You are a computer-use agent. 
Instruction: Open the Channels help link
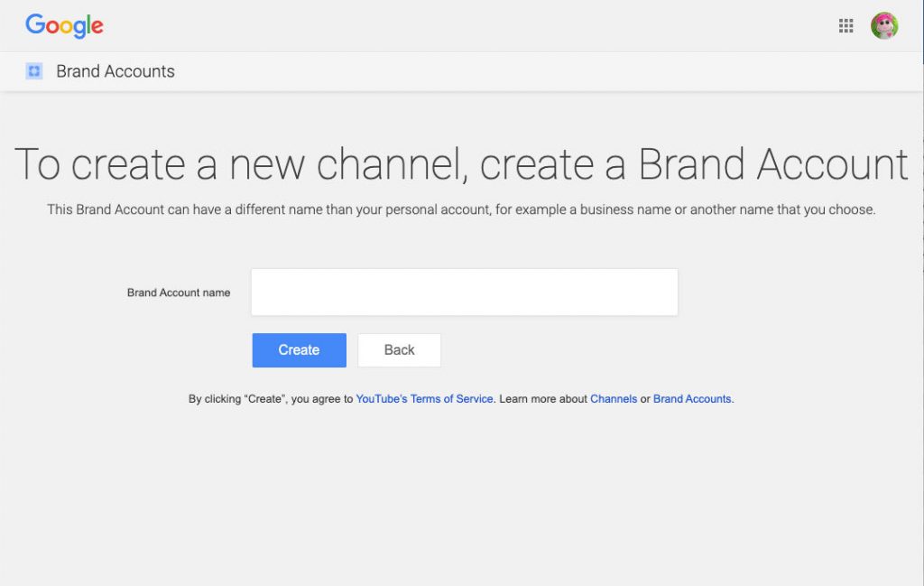pyautogui.click(x=614, y=399)
